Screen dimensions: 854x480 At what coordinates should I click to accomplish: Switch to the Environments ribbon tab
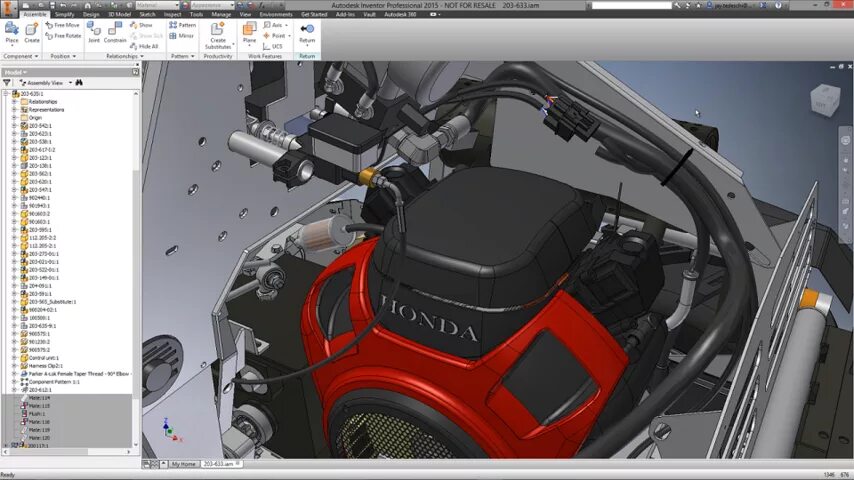(276, 15)
